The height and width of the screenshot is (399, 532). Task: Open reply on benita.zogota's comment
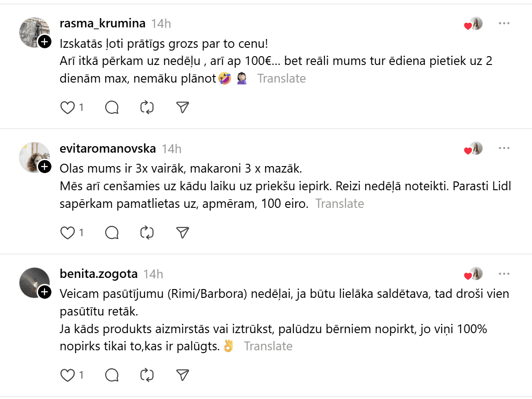click(x=112, y=375)
